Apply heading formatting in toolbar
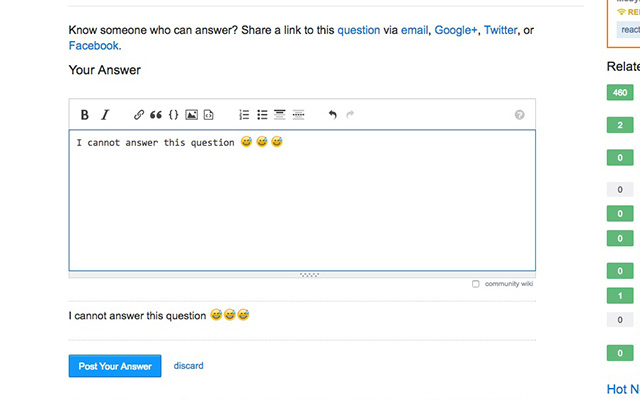This screenshot has width=640, height=400. (280, 115)
